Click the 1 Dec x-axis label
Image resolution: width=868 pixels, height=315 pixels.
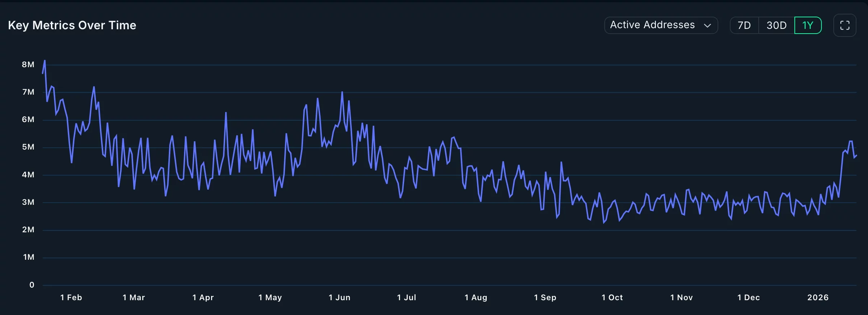tap(749, 297)
